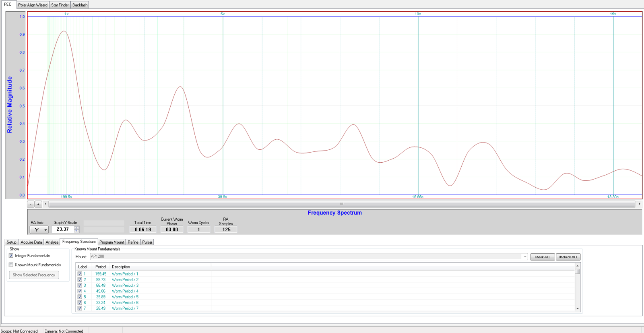Click the Current Worm Phase field
Viewport: 644px width, 333px height.
(x=172, y=230)
